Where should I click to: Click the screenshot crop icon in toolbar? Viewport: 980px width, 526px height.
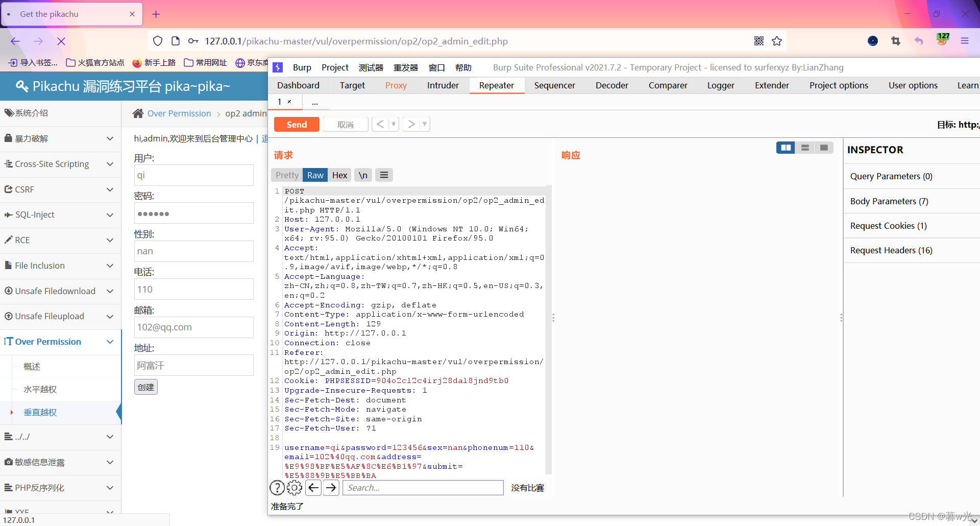896,41
